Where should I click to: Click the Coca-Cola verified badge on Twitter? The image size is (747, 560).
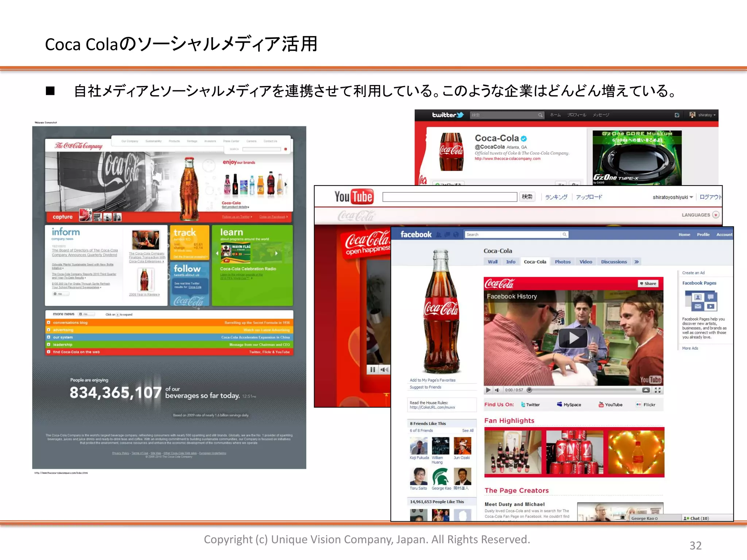click(524, 139)
